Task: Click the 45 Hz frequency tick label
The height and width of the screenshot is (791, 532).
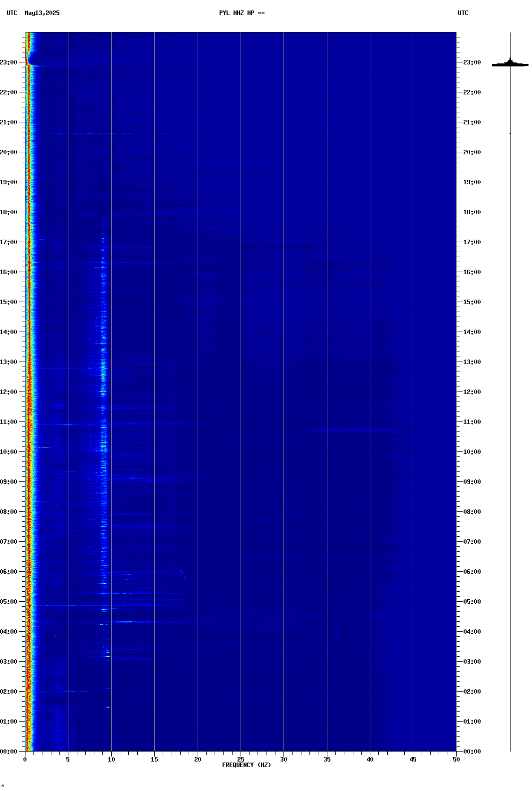Action: tap(413, 760)
